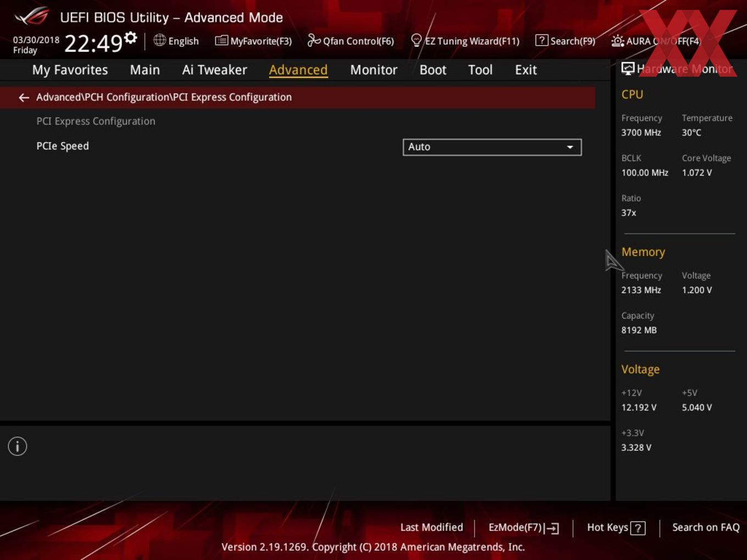Switch to EzMode(F7)
The image size is (747, 560).
pyautogui.click(x=523, y=528)
